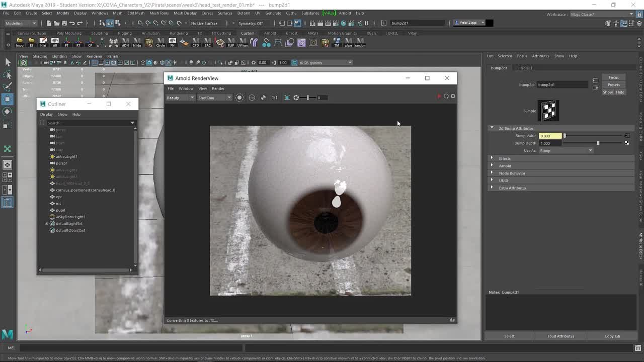
Task: Open the sRGB gamma view transform dropdown
Action: click(x=326, y=63)
